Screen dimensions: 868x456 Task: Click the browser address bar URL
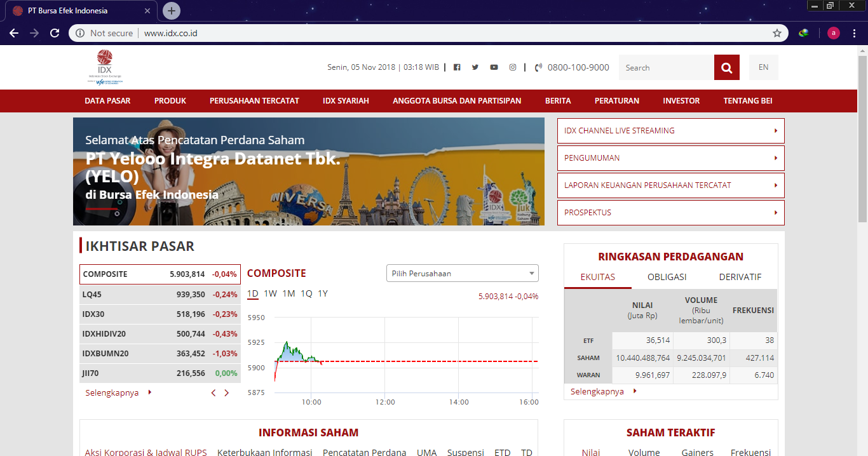click(171, 33)
